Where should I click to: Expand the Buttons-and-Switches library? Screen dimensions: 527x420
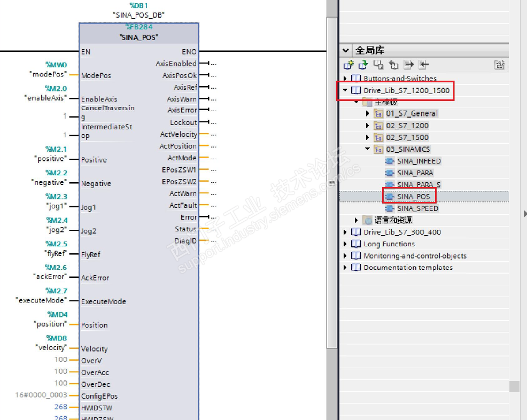pos(345,79)
